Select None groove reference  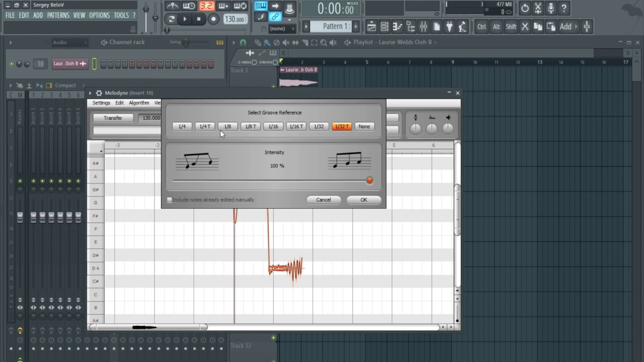tap(364, 126)
